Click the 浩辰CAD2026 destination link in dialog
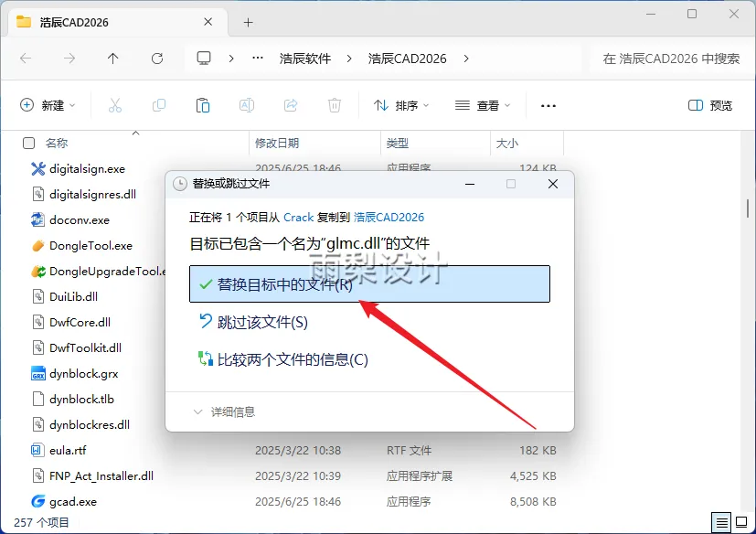This screenshot has width=756, height=534. click(x=389, y=218)
